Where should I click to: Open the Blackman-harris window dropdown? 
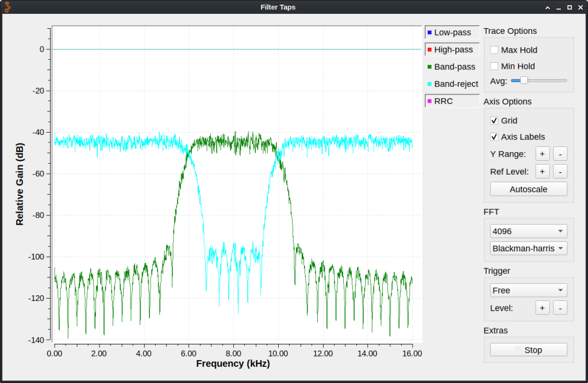click(528, 248)
